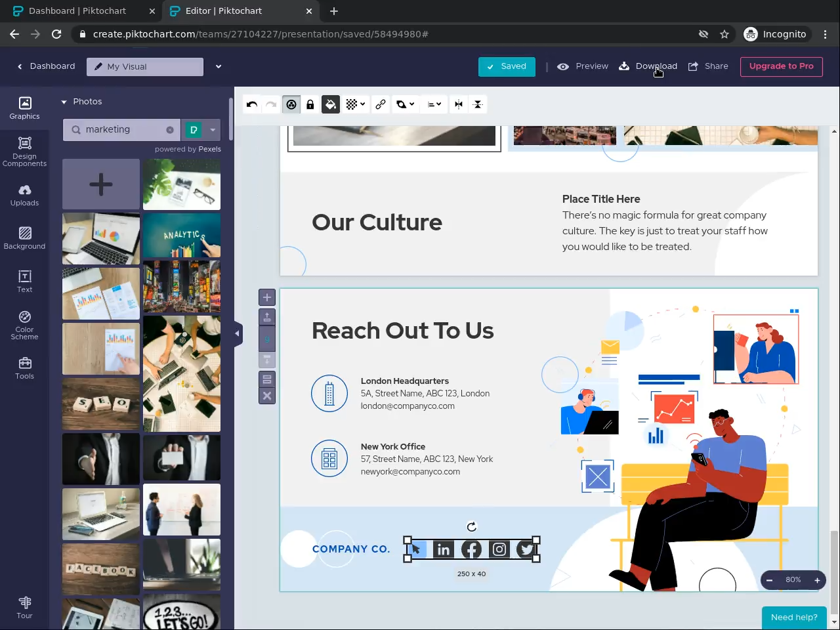Open the dropdown next to My Visual
The image size is (840, 630).
click(219, 66)
